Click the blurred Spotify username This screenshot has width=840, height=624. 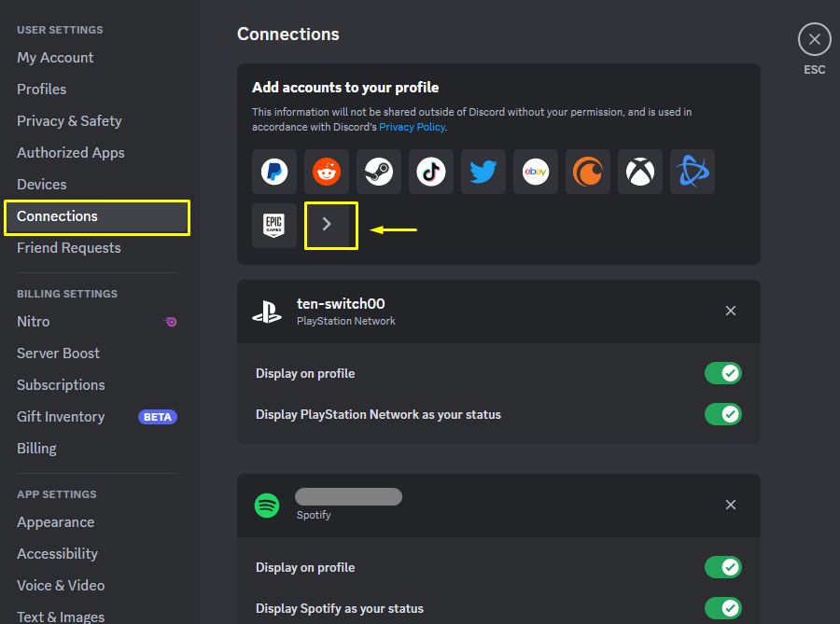click(349, 496)
